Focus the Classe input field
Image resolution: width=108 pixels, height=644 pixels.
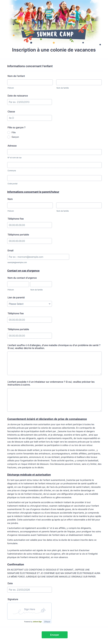click(30, 118)
